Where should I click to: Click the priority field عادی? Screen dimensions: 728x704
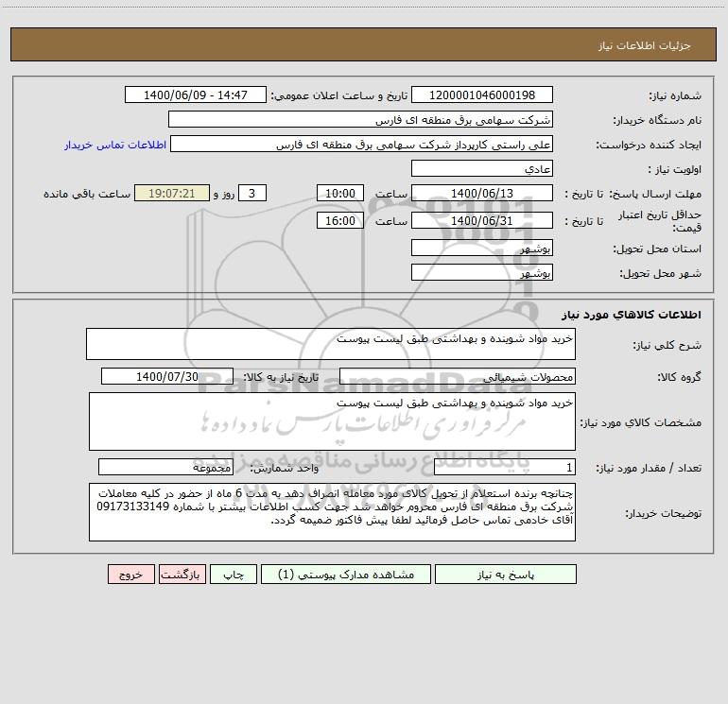[482, 168]
